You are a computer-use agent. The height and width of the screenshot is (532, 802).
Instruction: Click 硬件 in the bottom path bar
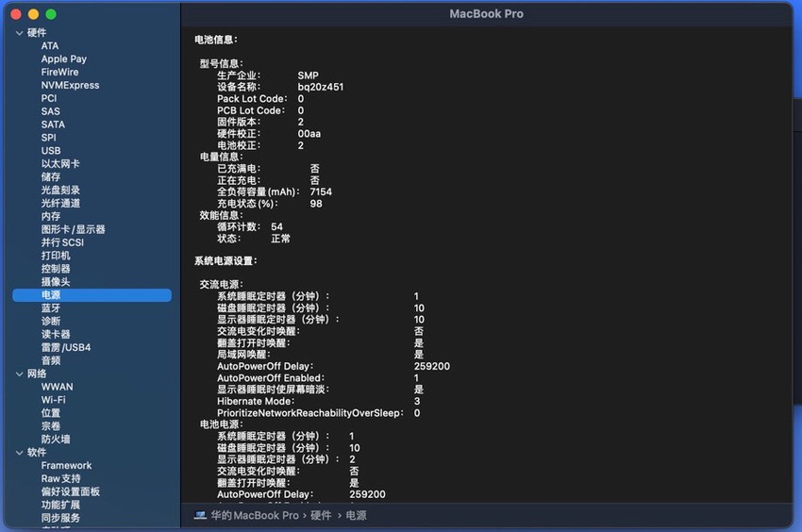pos(321,516)
